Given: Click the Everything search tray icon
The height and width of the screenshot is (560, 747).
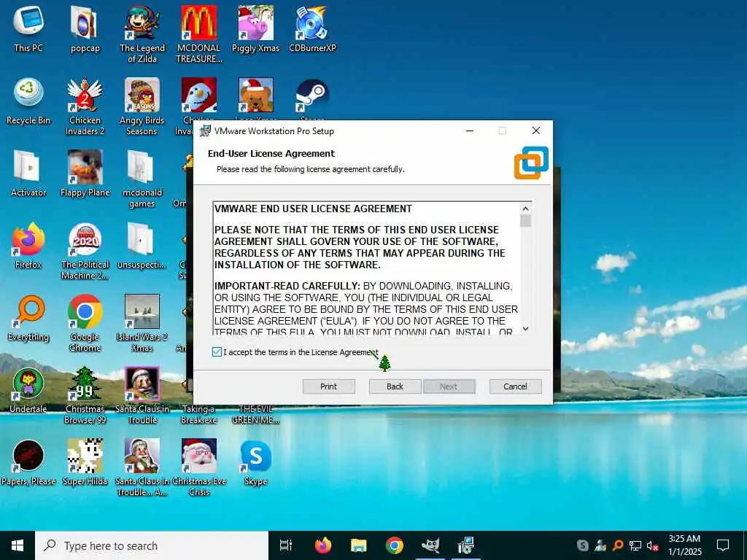Looking at the screenshot, I should [618, 545].
